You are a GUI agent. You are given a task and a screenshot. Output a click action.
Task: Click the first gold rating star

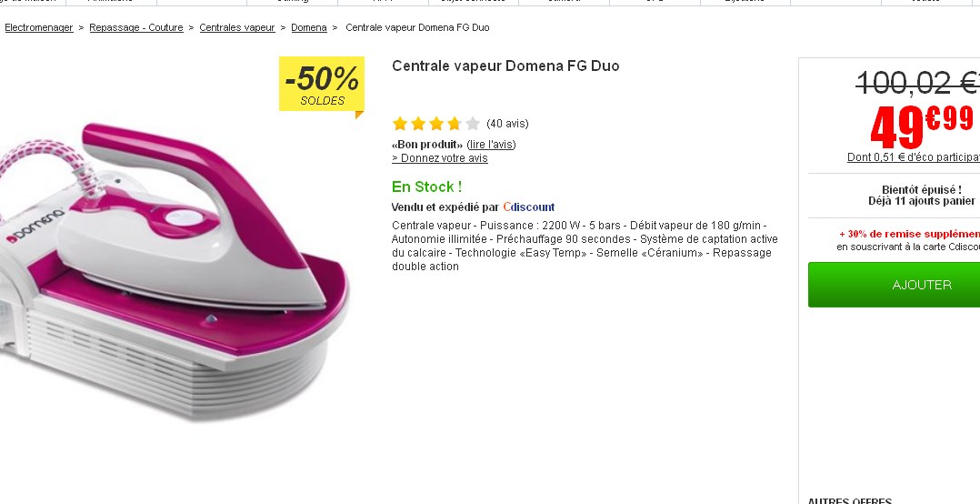pyautogui.click(x=400, y=124)
